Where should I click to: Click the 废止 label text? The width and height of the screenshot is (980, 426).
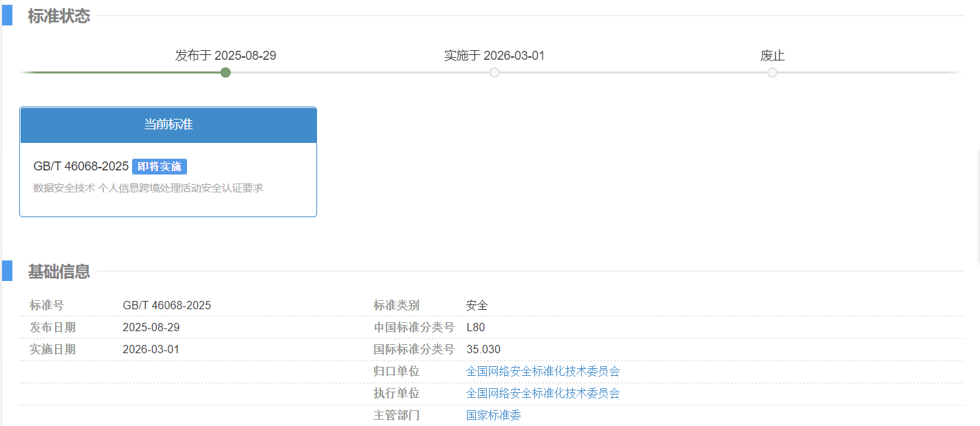coord(772,56)
